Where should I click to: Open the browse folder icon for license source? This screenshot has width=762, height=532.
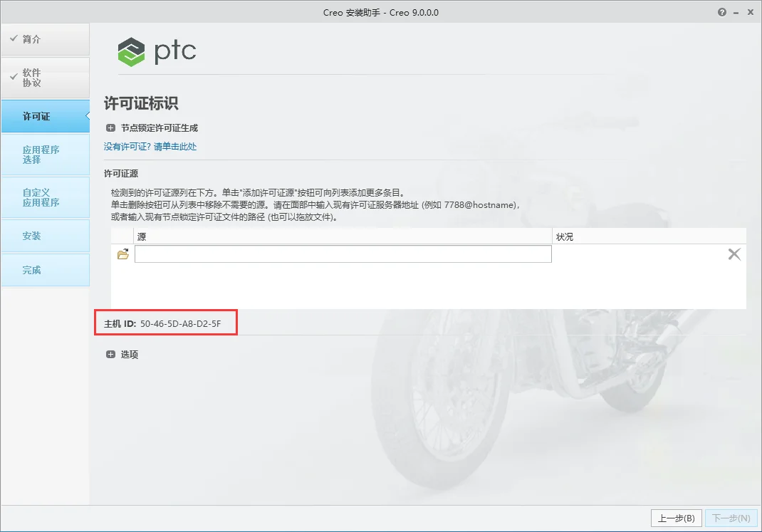pos(123,254)
